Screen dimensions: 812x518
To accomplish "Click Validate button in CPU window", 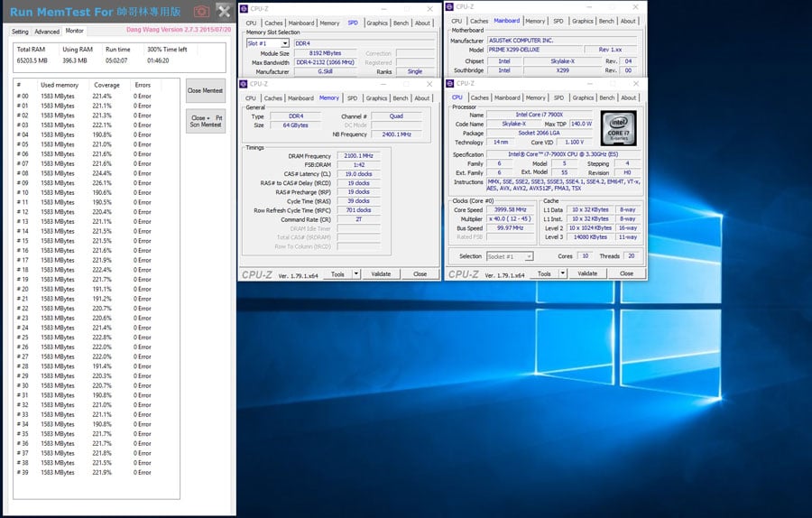I will pos(587,273).
